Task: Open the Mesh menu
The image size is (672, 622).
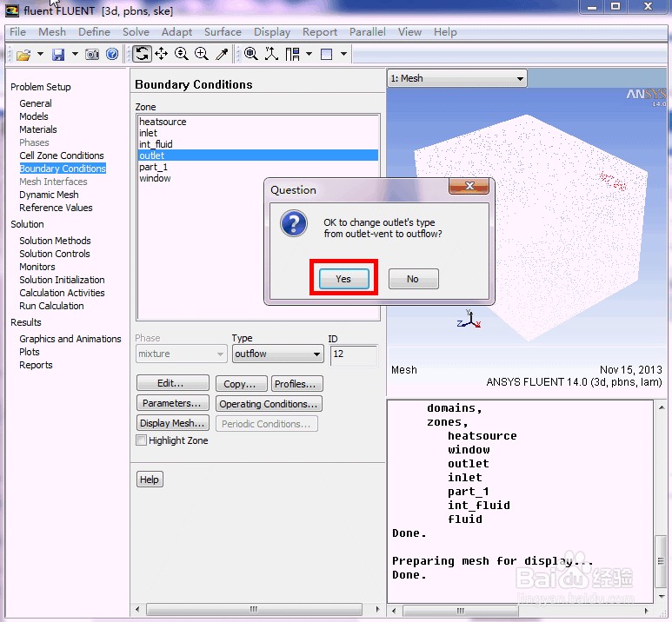Action: 52,32
